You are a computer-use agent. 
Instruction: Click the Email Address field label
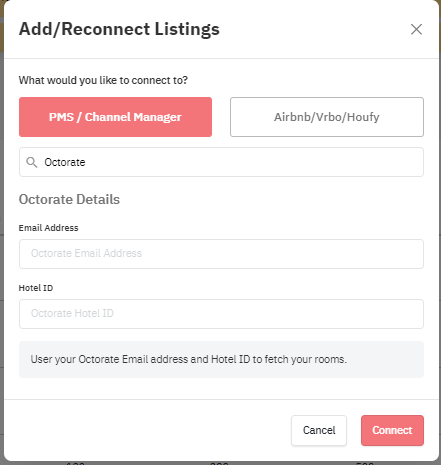(x=48, y=228)
